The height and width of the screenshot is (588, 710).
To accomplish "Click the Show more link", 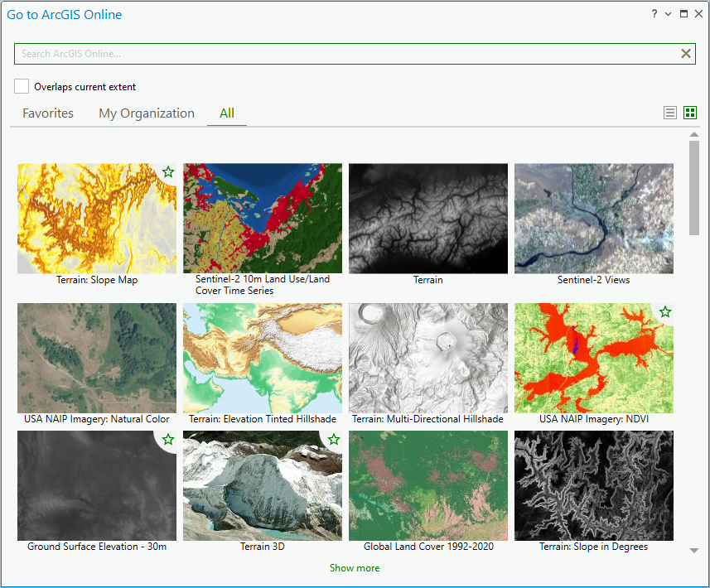I will coord(355,568).
